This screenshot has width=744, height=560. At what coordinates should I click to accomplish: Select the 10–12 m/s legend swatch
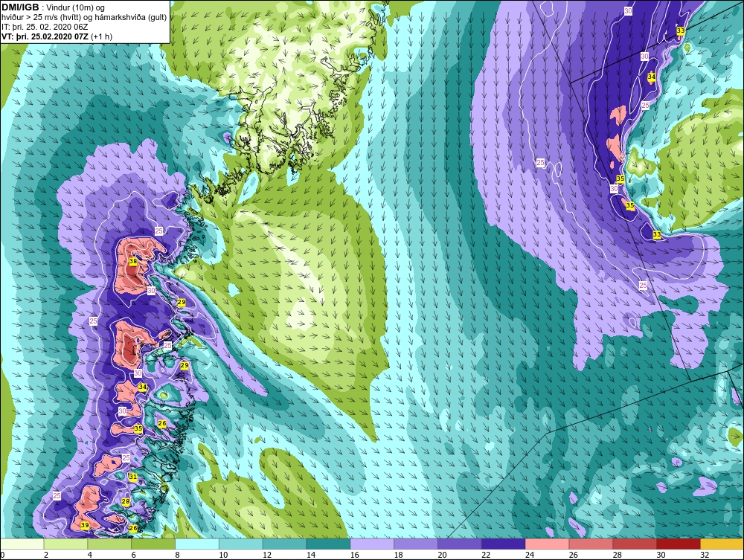tap(240, 544)
